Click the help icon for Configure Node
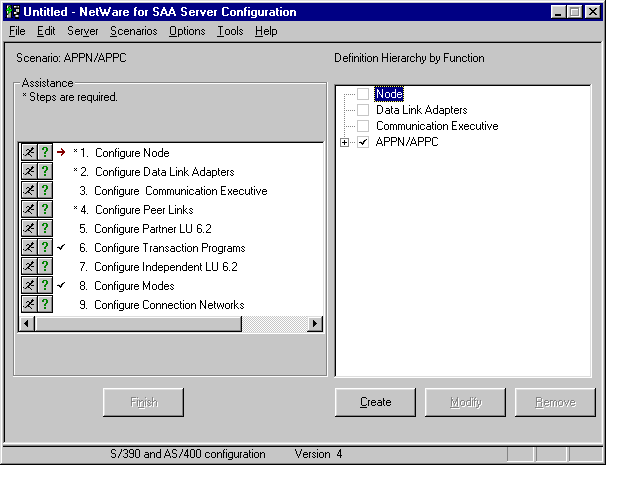The width and height of the screenshot is (626, 484). point(44,153)
